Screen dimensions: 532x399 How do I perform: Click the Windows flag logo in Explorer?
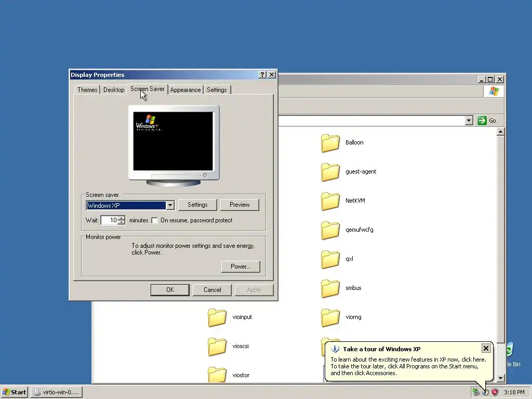pos(494,91)
